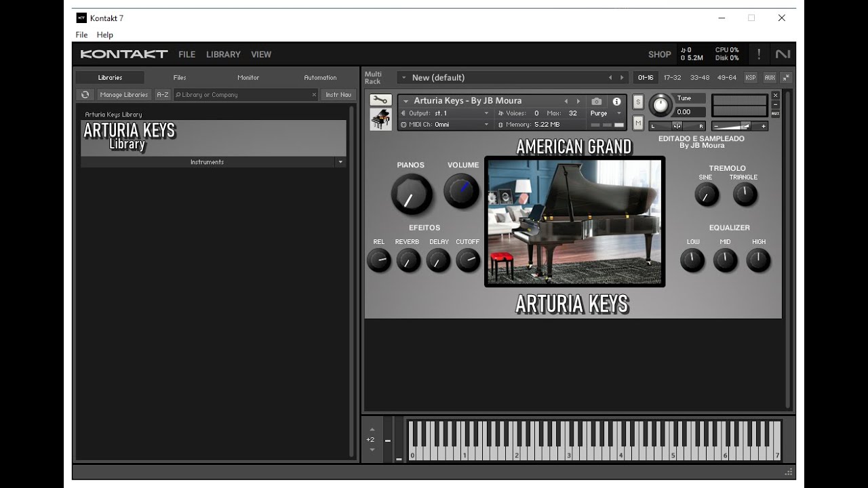
Task: Switch to the Monitor tab
Action: point(248,77)
